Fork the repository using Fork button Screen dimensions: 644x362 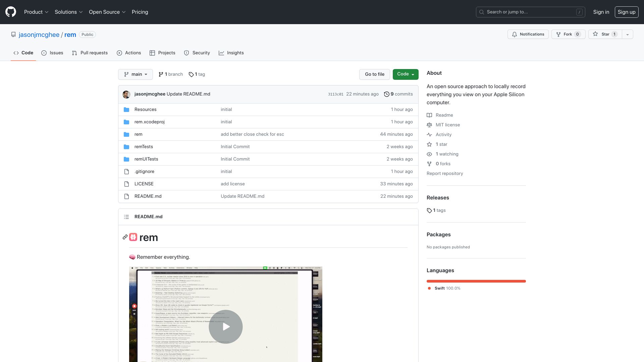click(x=568, y=34)
